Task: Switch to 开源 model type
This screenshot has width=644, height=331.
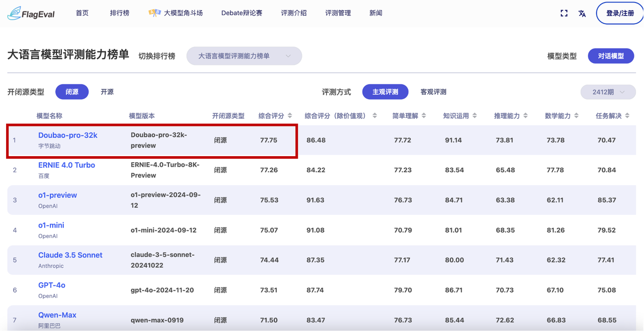Action: (107, 92)
